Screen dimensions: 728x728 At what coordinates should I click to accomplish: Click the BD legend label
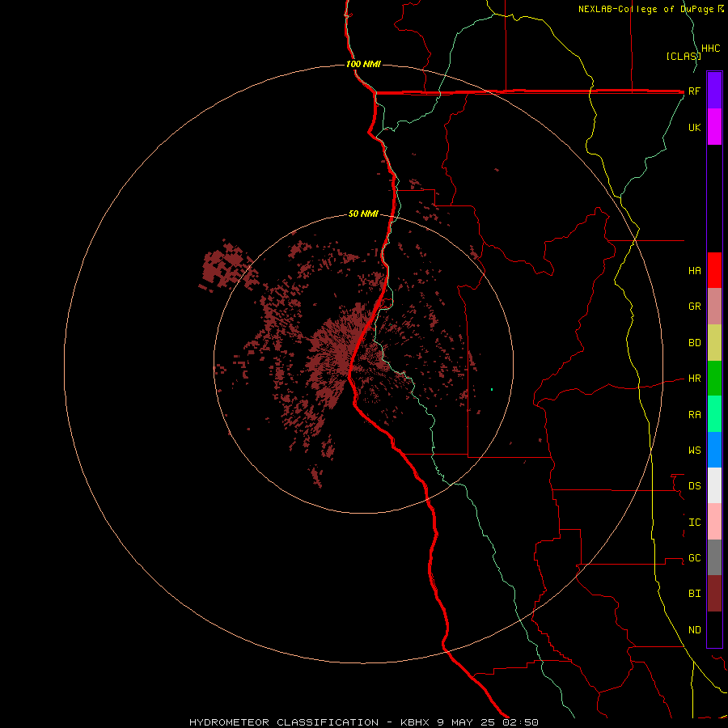[694, 343]
